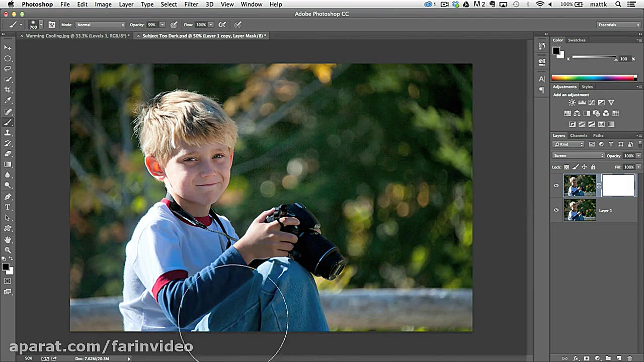Screen dimensions: 644x362
Task: Open the layer Fill dropdown arrow
Action: 639,167
